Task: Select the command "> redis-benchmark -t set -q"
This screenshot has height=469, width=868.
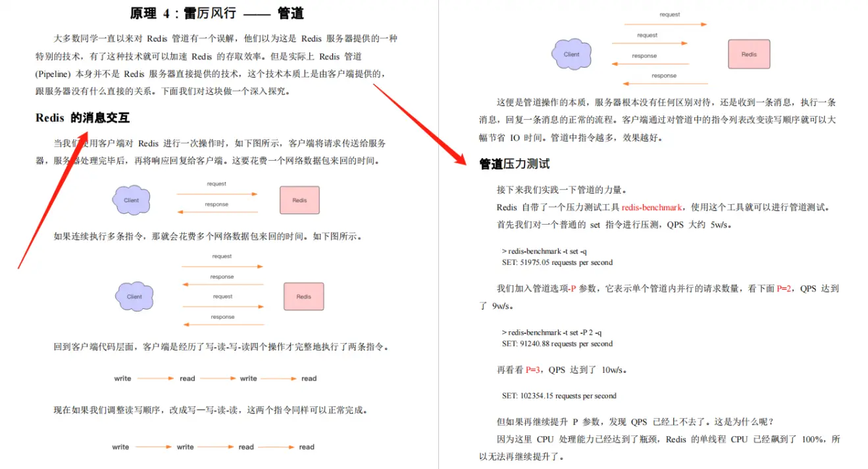Action: (x=545, y=251)
